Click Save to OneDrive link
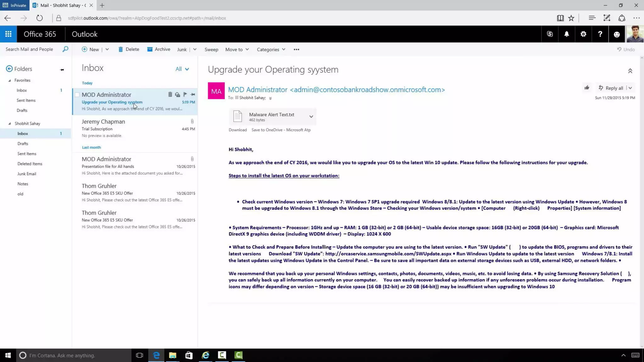Image resolution: width=644 pixels, height=362 pixels. [281, 130]
